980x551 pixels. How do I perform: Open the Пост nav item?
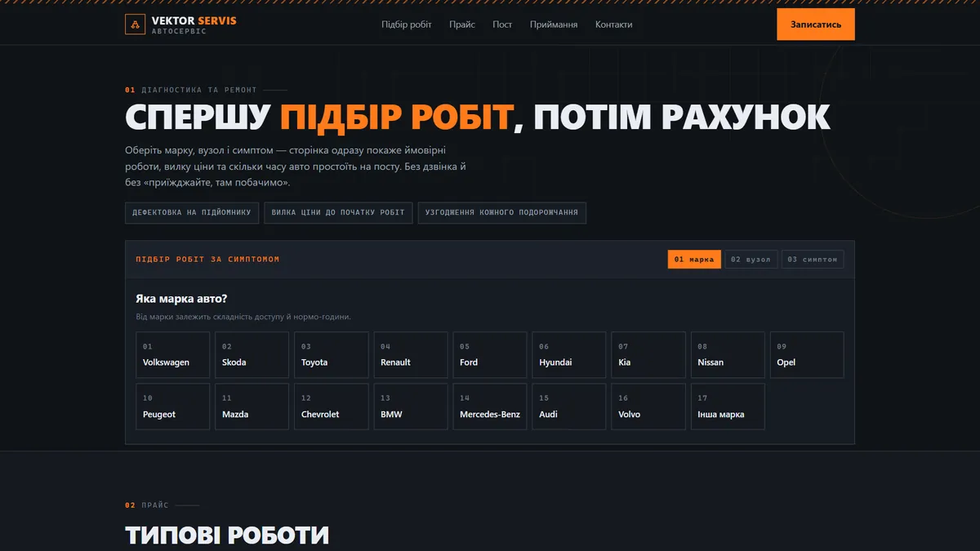click(x=502, y=24)
